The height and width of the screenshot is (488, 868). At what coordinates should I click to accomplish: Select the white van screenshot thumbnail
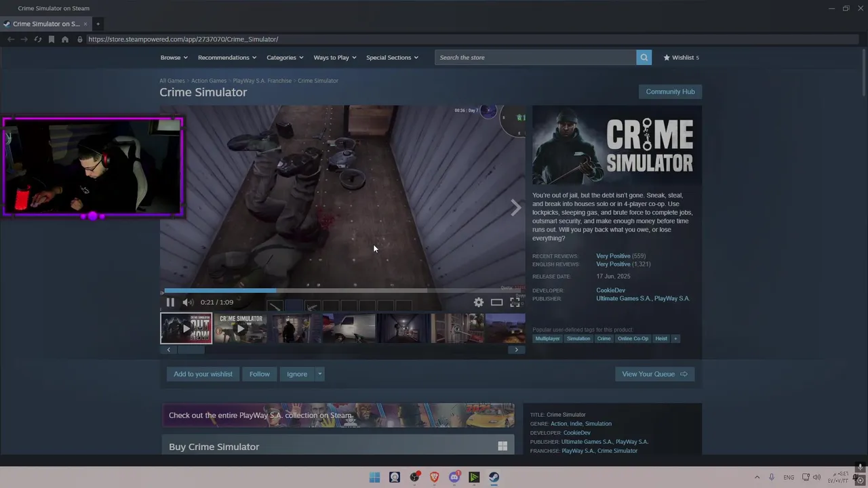tap(349, 328)
